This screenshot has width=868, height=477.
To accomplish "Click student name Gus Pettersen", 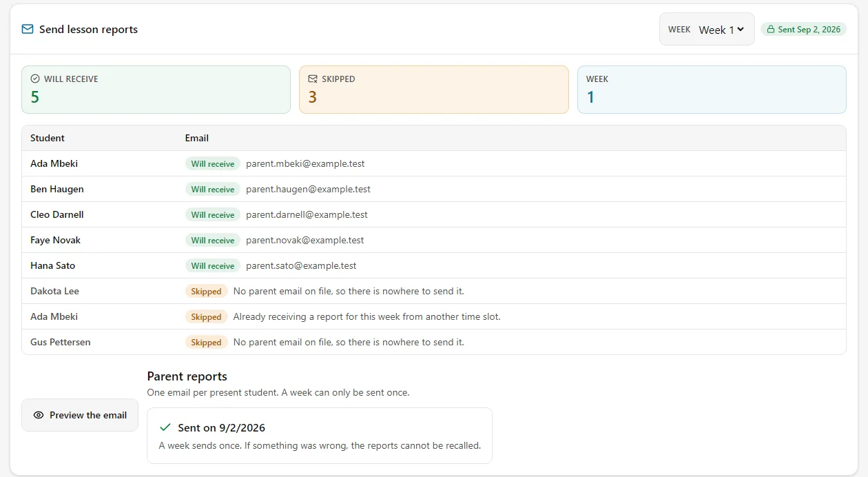I will 61,342.
